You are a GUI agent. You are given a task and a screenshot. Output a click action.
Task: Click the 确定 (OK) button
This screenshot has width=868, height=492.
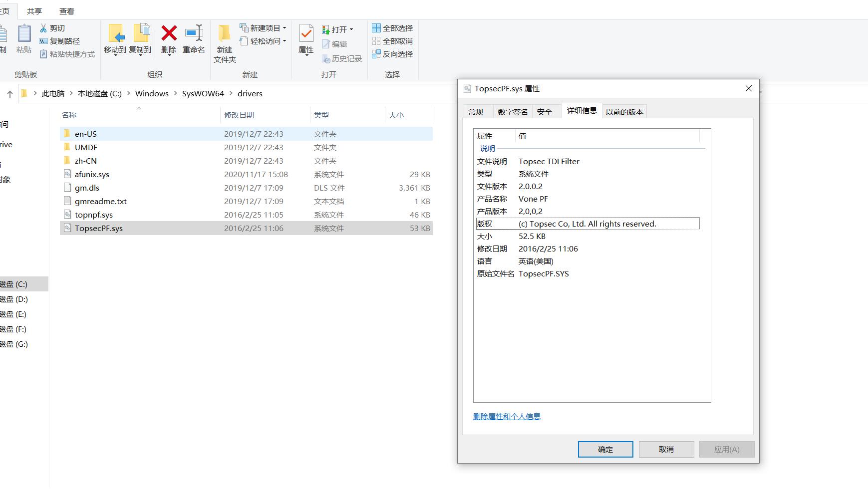tap(605, 449)
